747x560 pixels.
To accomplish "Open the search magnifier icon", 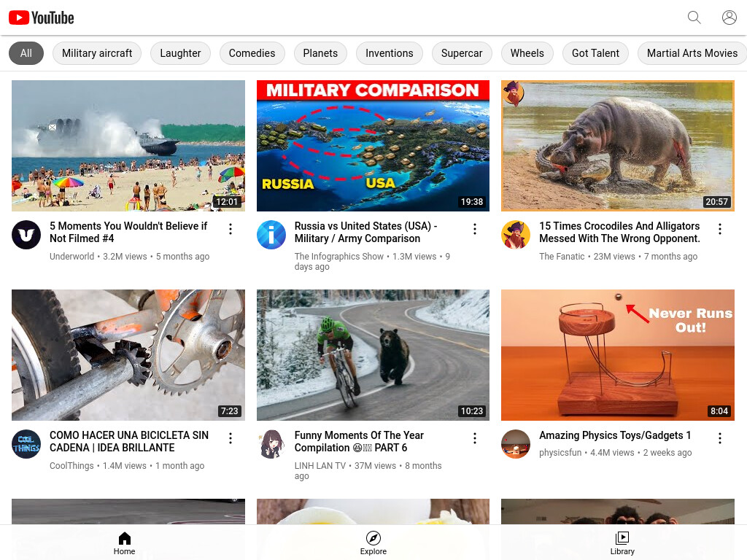I will [x=694, y=17].
